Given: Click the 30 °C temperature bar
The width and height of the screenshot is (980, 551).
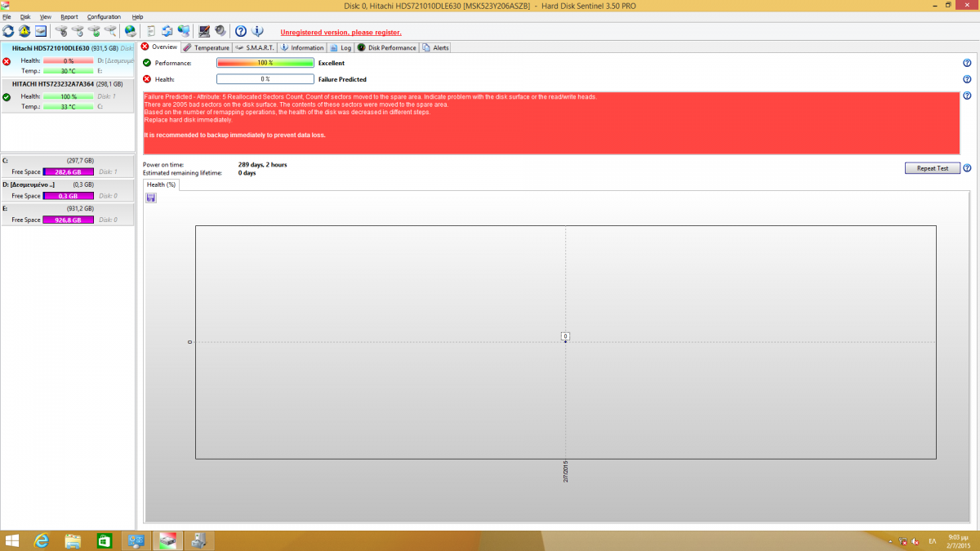Looking at the screenshot, I should 68,71.
